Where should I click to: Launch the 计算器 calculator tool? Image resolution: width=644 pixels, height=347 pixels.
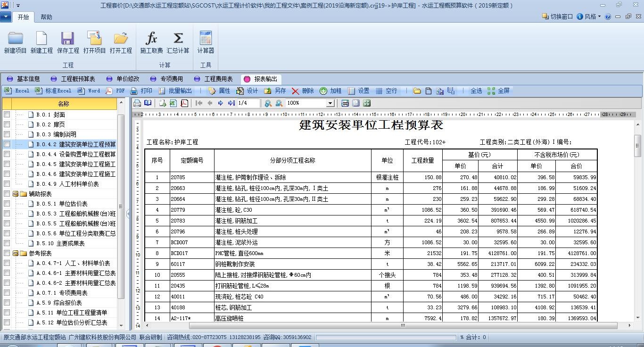[206, 42]
